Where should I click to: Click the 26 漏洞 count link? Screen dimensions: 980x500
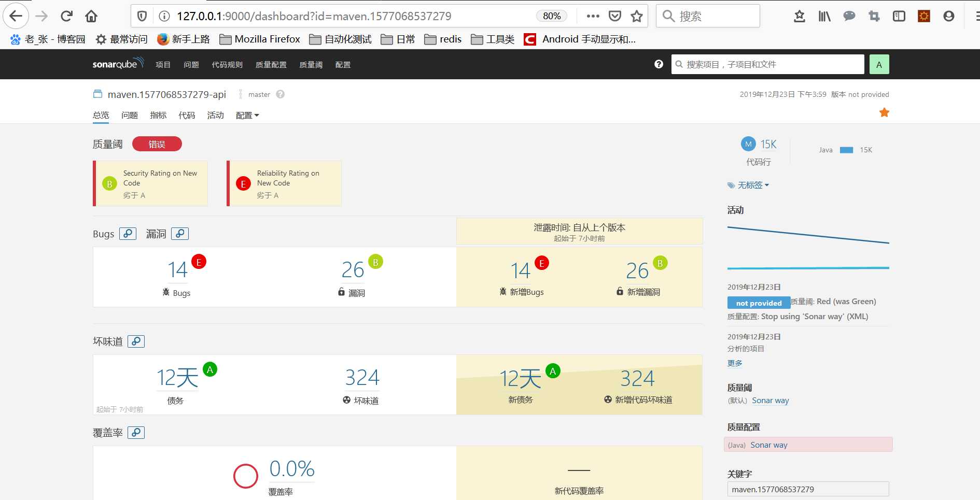tap(353, 270)
